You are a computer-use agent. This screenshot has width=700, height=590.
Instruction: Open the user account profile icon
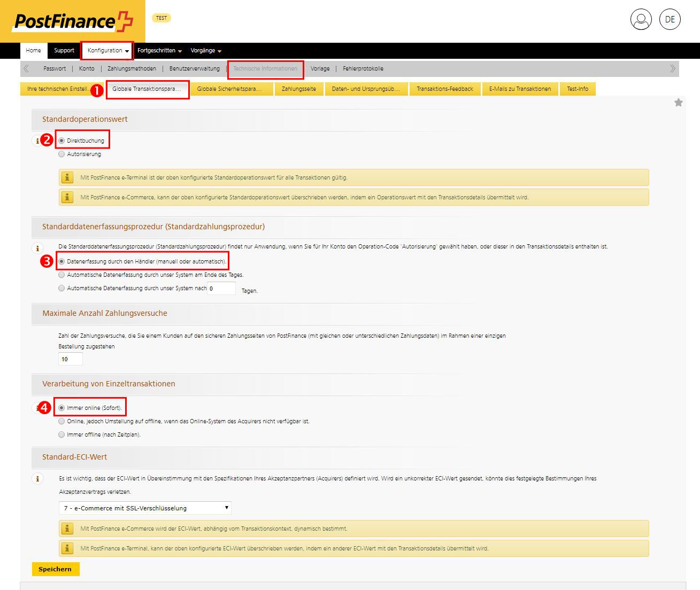click(641, 19)
